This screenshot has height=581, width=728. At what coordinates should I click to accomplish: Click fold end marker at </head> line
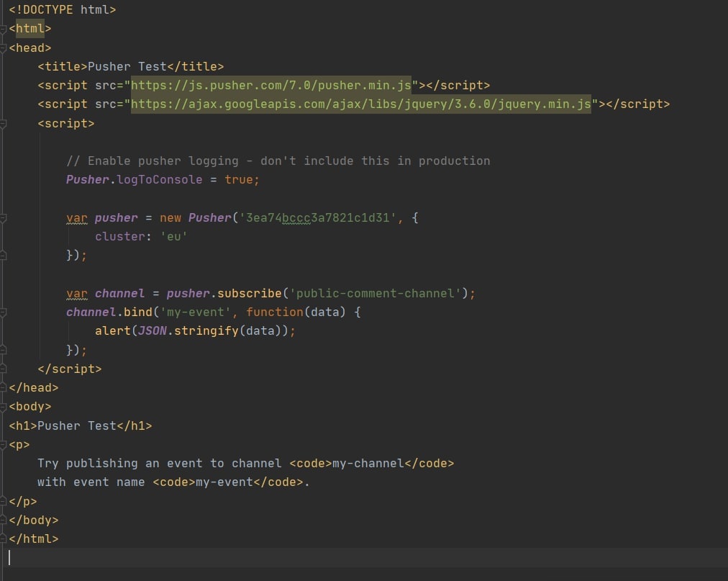click(3, 387)
